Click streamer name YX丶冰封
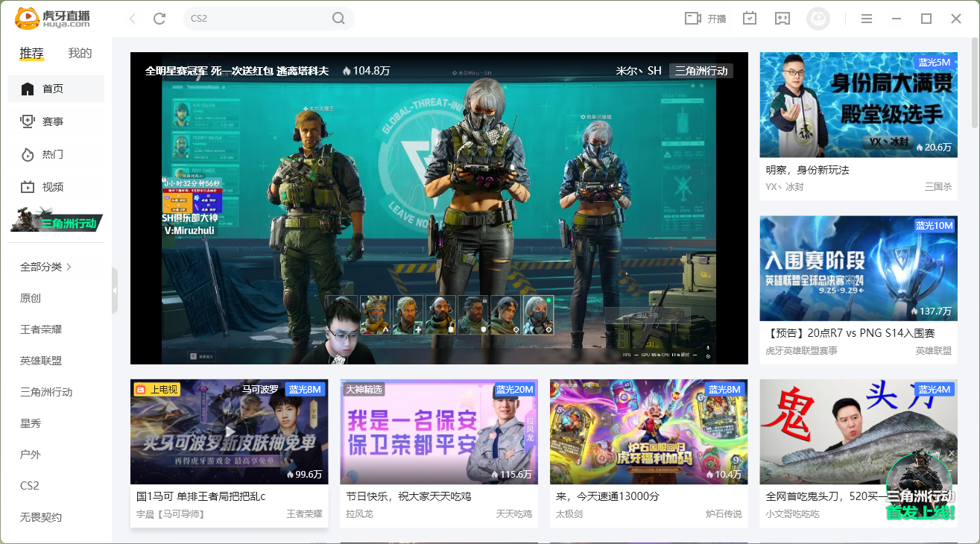The height and width of the screenshot is (544, 980). coord(785,187)
